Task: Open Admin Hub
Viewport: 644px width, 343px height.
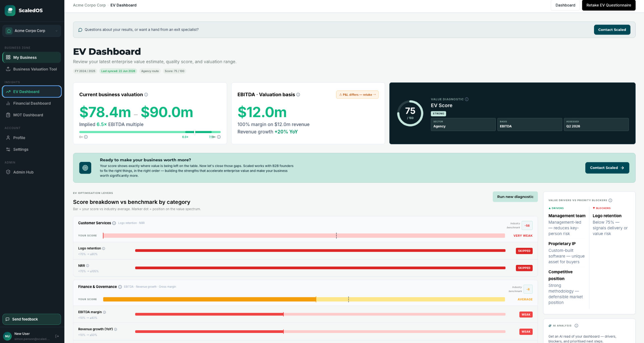Action: click(x=32, y=172)
